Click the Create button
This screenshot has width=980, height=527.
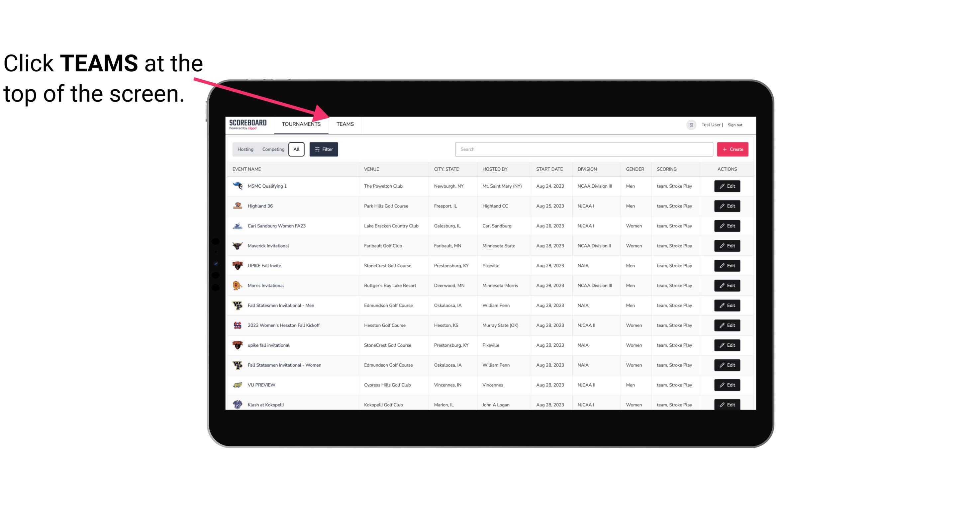coord(732,149)
